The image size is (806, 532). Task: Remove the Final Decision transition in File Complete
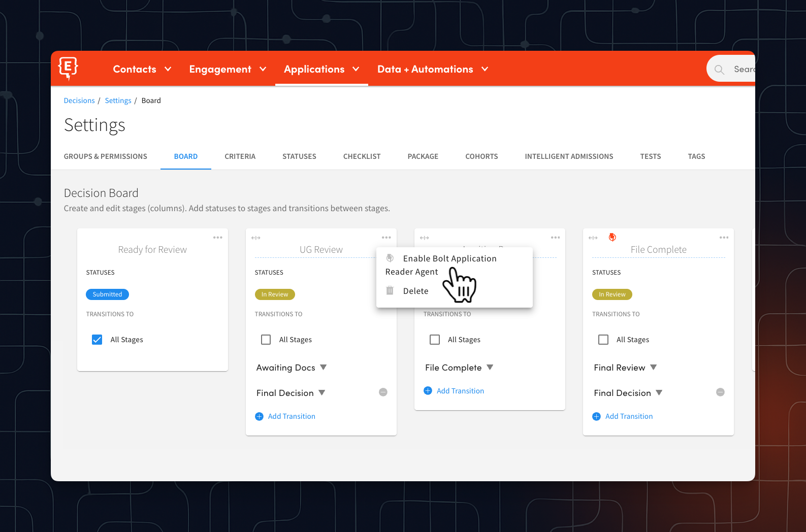click(720, 392)
